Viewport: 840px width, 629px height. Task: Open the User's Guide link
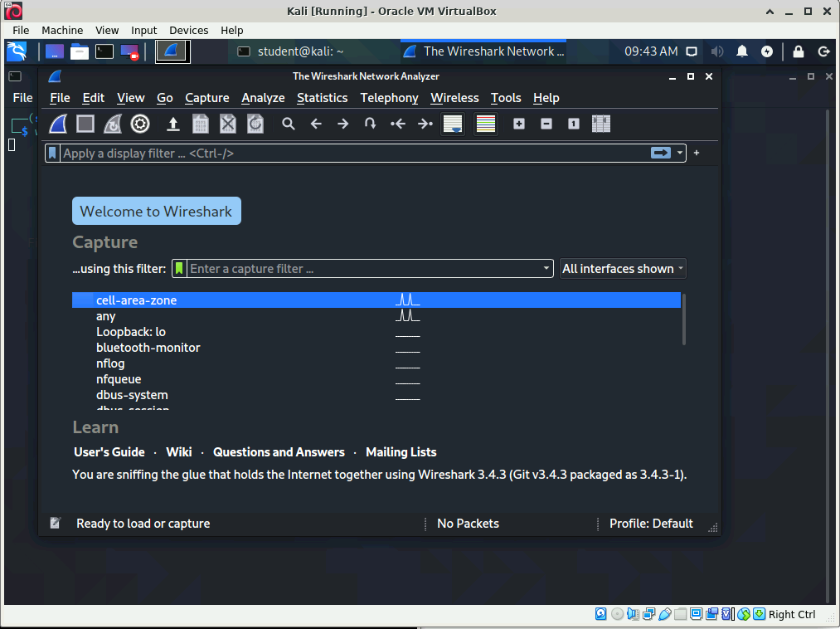[109, 452]
